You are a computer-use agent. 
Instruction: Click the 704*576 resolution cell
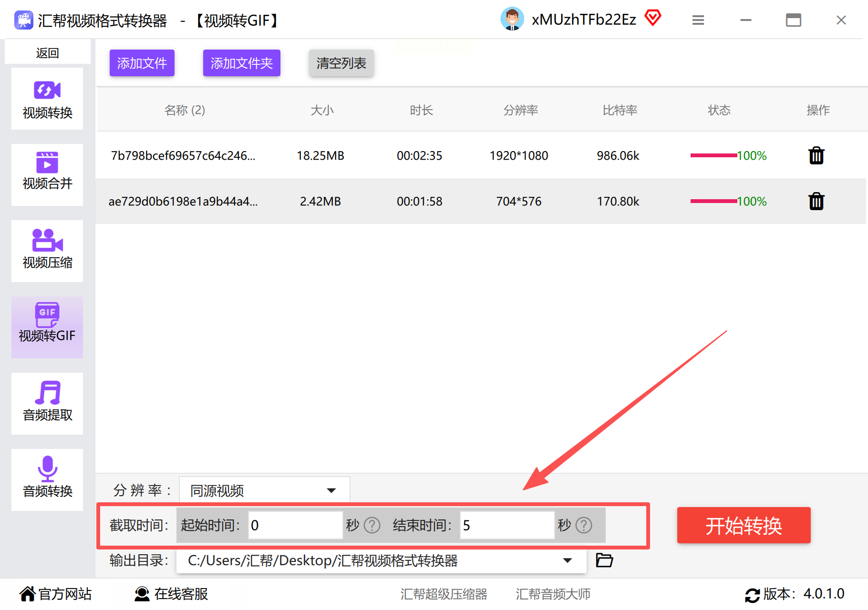(519, 201)
